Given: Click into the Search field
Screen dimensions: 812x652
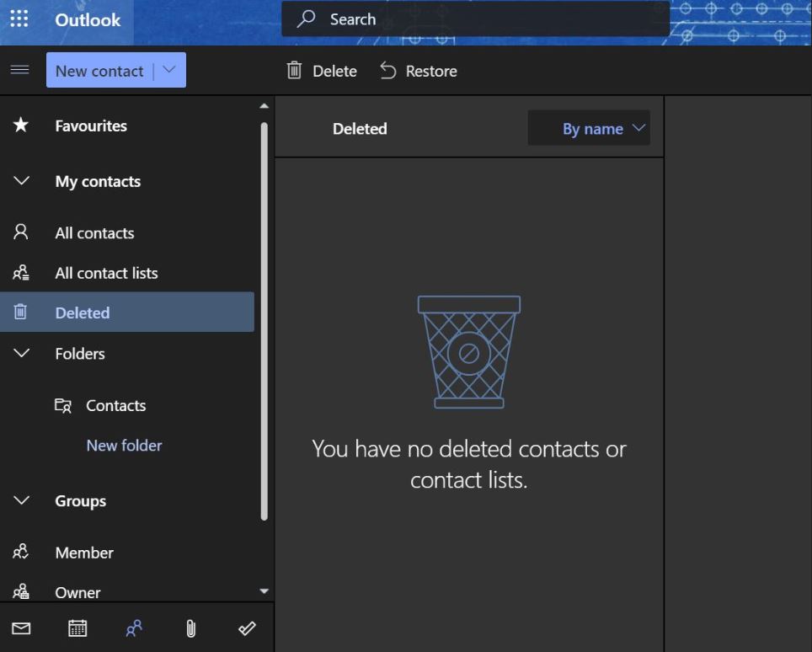Looking at the screenshot, I should (475, 19).
